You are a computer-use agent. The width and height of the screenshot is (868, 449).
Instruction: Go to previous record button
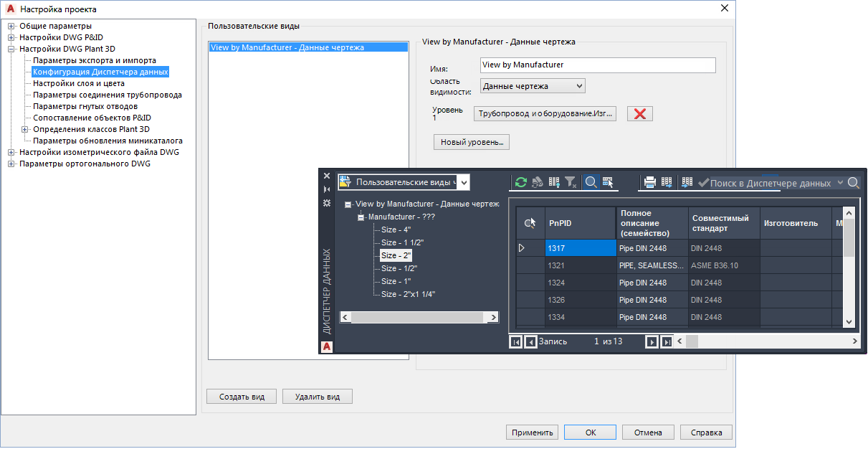click(530, 342)
